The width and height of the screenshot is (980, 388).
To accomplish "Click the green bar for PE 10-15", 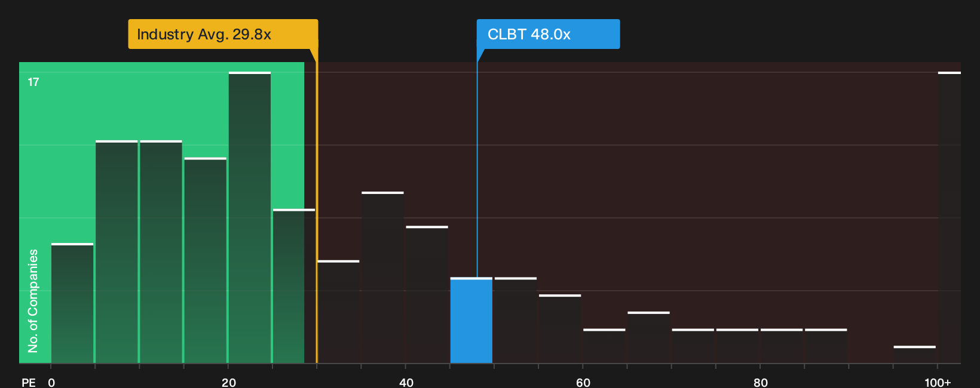I will click(161, 252).
